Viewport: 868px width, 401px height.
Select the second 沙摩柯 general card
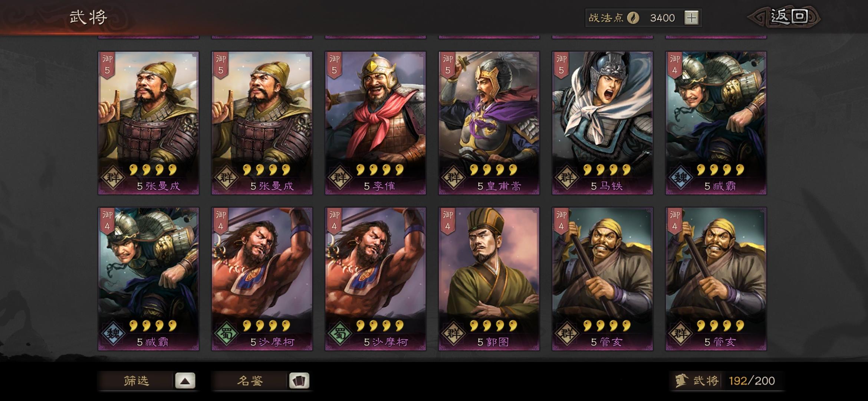375,279
